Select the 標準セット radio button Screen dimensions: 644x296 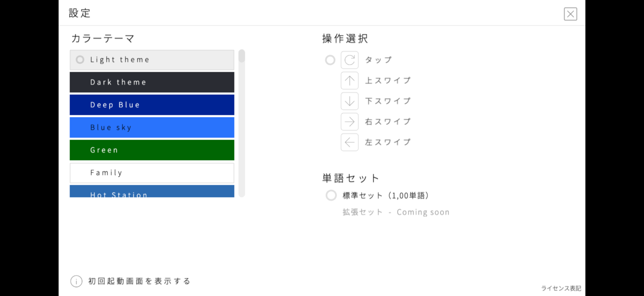[331, 195]
